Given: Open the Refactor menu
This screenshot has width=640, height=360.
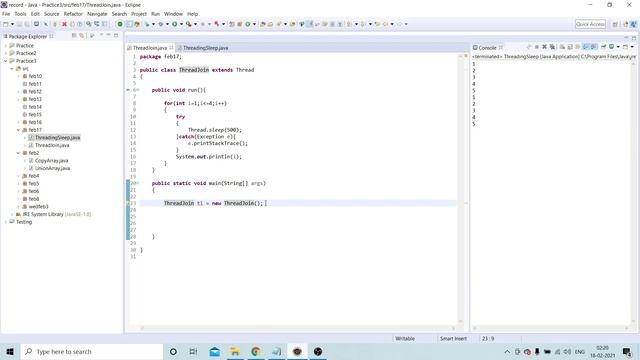Looking at the screenshot, I should pos(73,14).
